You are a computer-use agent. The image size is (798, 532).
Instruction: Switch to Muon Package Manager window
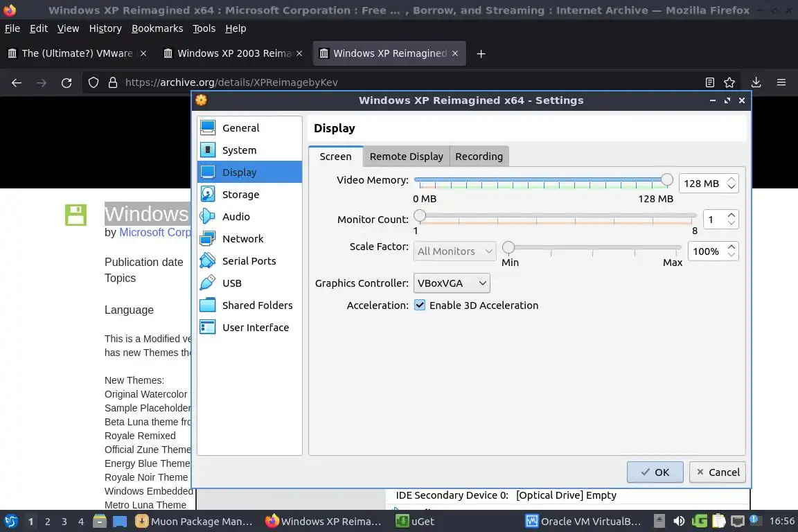195,522
